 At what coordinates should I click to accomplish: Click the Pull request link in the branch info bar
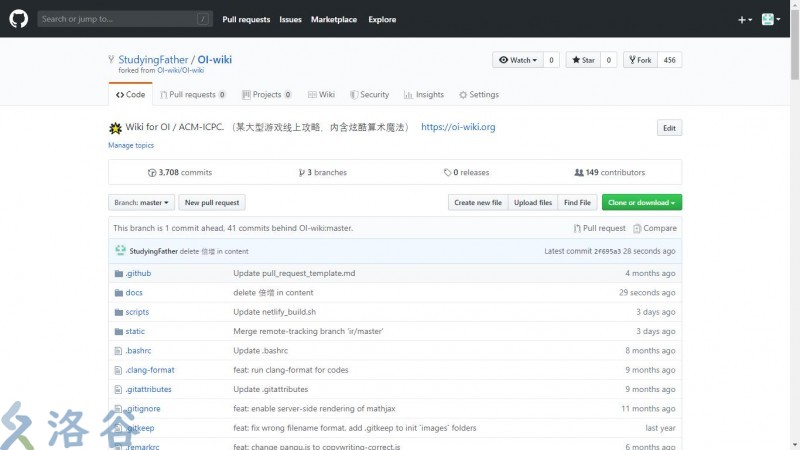599,228
